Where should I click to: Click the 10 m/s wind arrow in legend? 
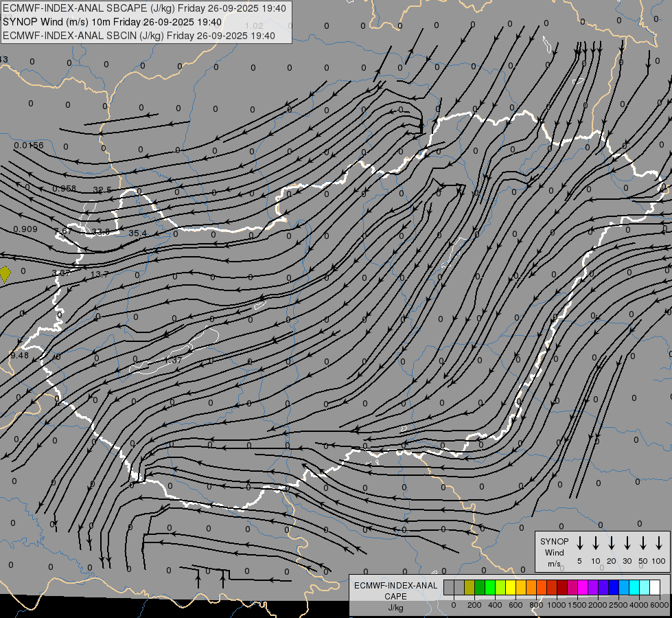596,543
